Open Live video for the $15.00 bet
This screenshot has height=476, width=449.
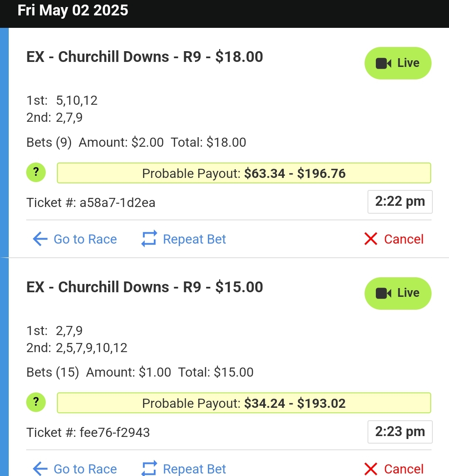click(x=398, y=293)
